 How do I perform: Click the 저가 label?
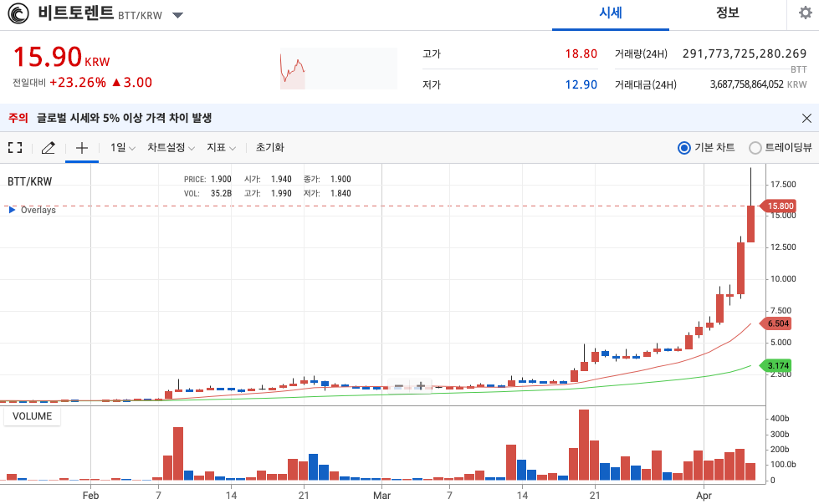coord(432,84)
